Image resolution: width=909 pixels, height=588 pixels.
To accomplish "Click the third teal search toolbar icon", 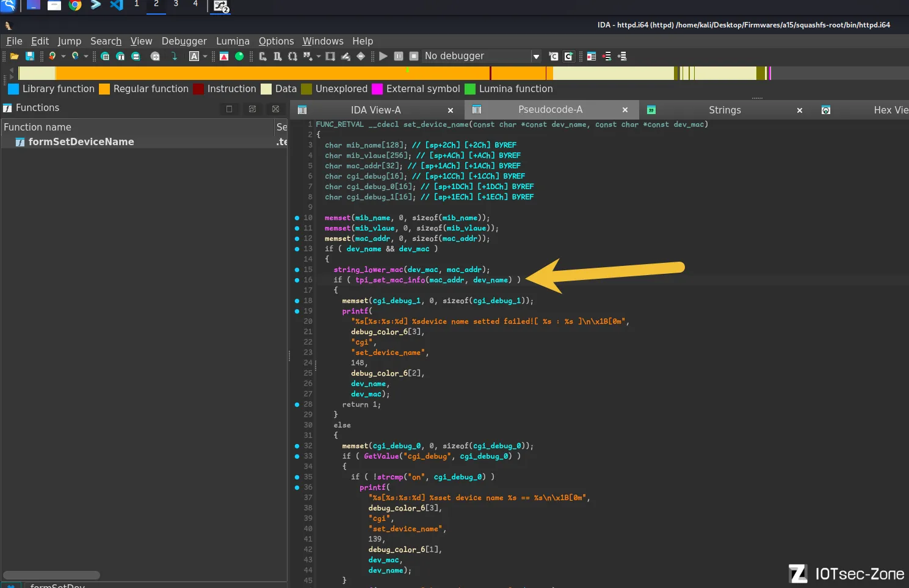I will [136, 56].
